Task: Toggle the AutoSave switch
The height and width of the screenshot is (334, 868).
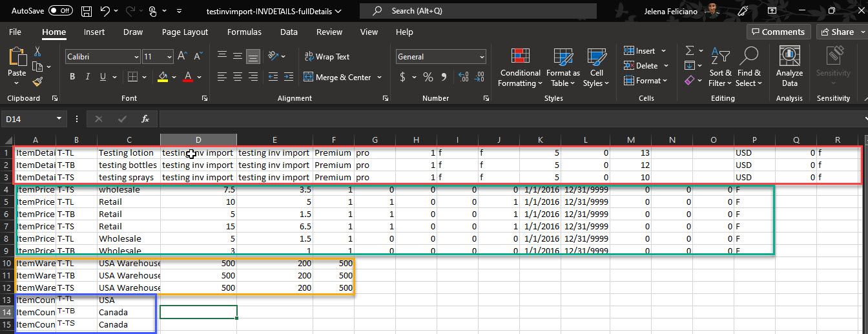Action: pos(61,10)
